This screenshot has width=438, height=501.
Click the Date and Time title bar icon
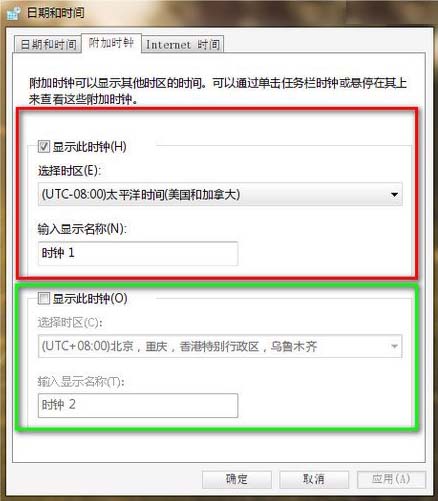tap(14, 14)
